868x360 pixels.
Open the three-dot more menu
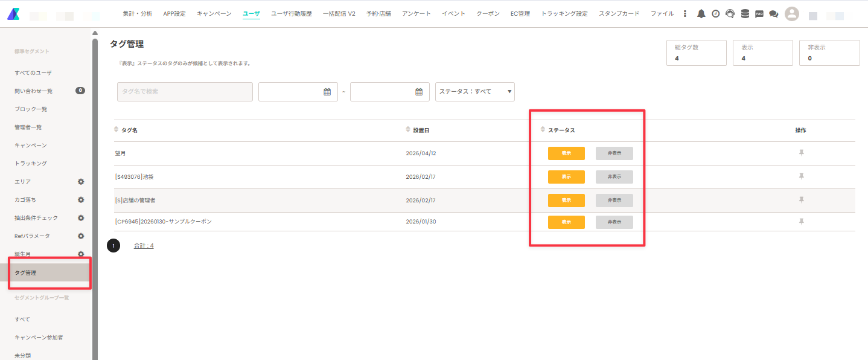[685, 14]
